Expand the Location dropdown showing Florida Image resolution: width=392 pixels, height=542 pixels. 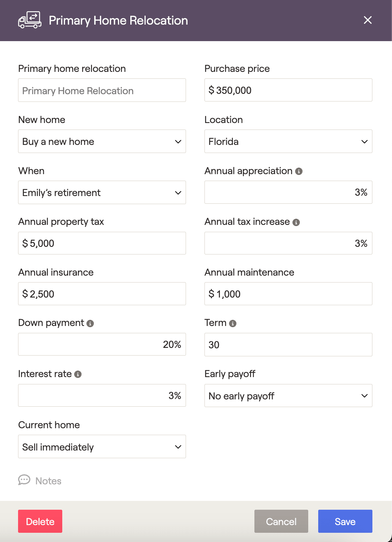tap(288, 141)
